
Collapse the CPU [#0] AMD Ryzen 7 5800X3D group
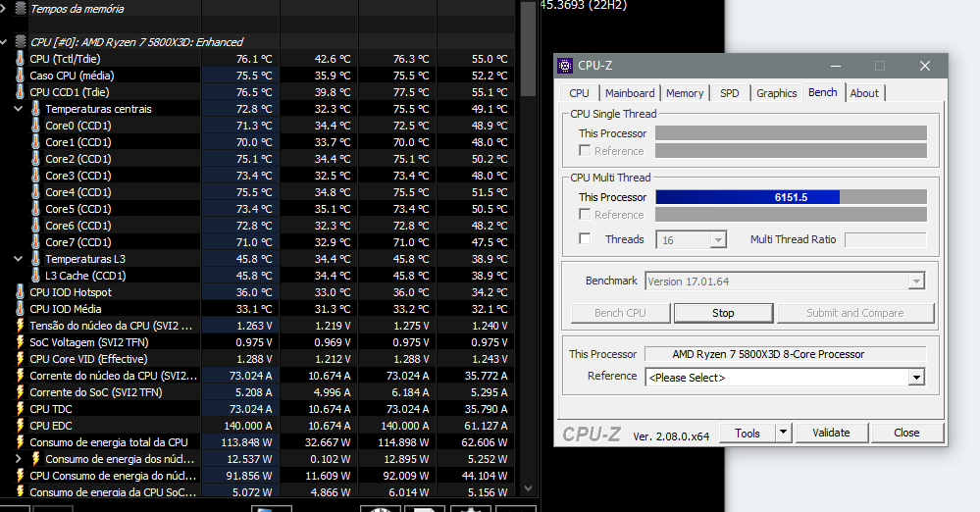point(3,42)
